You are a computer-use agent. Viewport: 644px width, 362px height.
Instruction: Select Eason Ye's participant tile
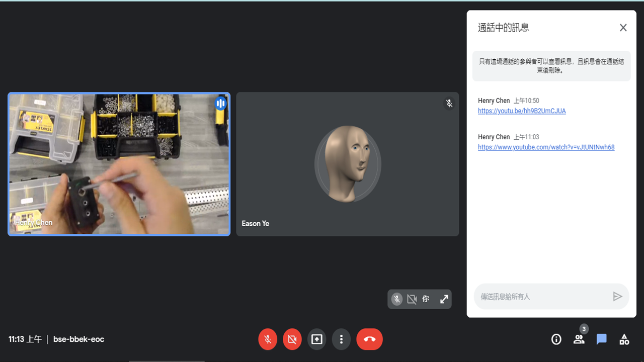coord(347,164)
